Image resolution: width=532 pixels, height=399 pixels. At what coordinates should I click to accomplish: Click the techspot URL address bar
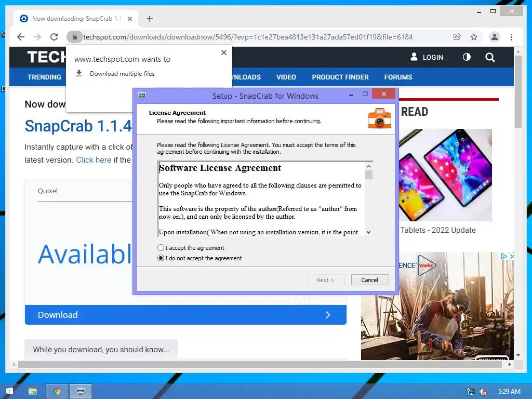pos(248,37)
